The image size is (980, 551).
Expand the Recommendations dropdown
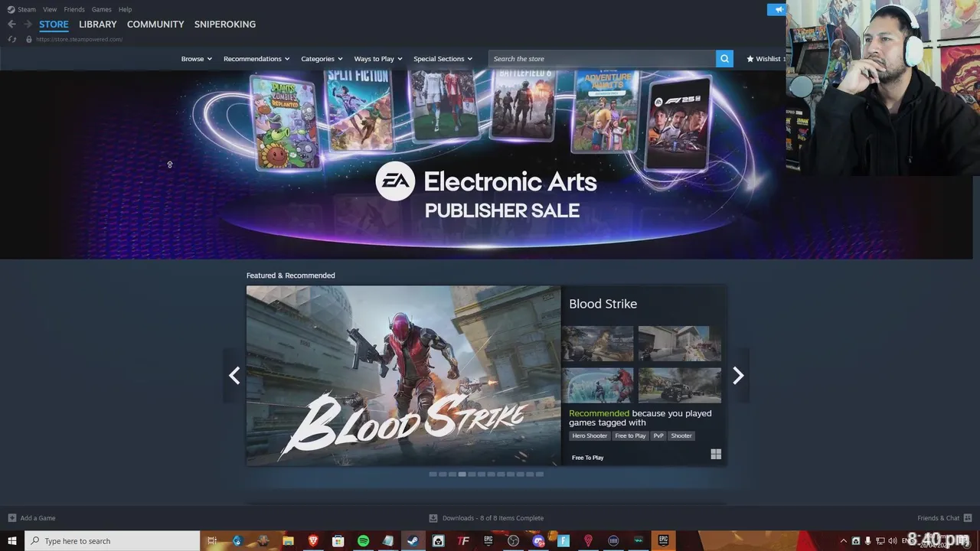(x=256, y=59)
